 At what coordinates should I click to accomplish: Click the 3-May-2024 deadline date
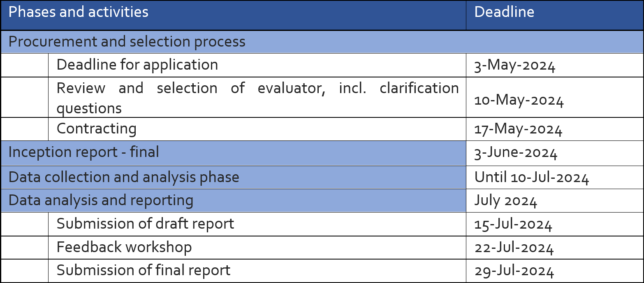click(x=514, y=66)
